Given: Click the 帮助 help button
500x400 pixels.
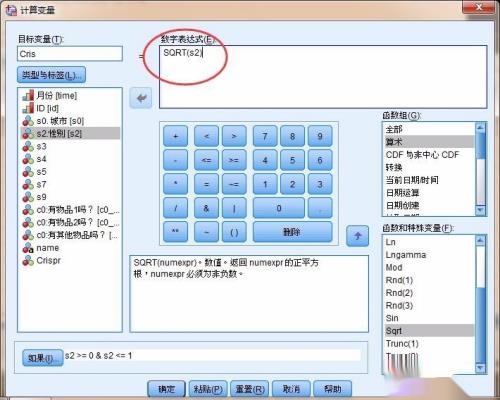Looking at the screenshot, I should coord(333,389).
